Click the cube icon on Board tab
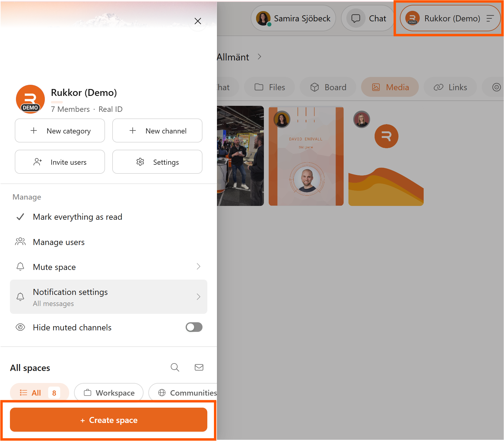 click(314, 87)
